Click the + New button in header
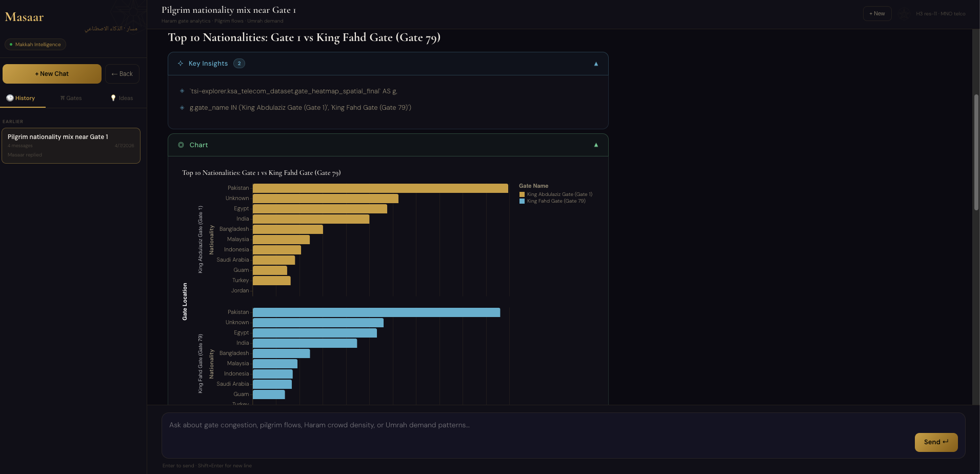980x474 pixels. click(877, 14)
